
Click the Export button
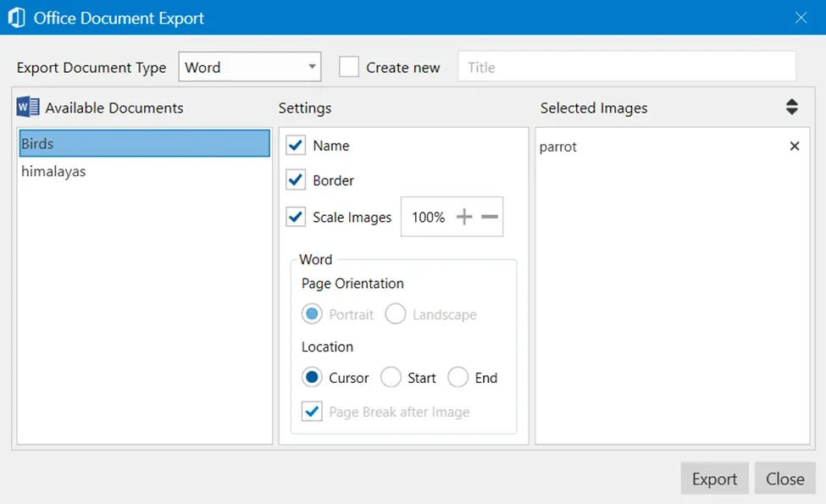pyautogui.click(x=714, y=479)
